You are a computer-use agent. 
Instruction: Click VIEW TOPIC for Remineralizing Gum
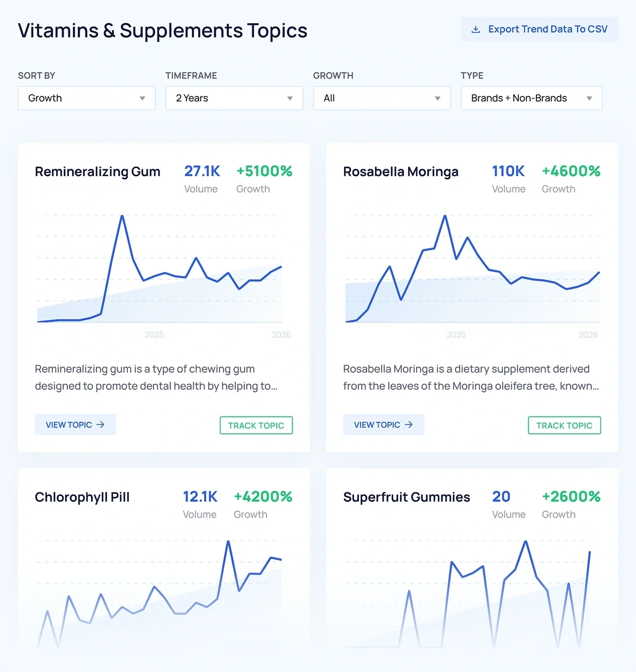point(75,424)
